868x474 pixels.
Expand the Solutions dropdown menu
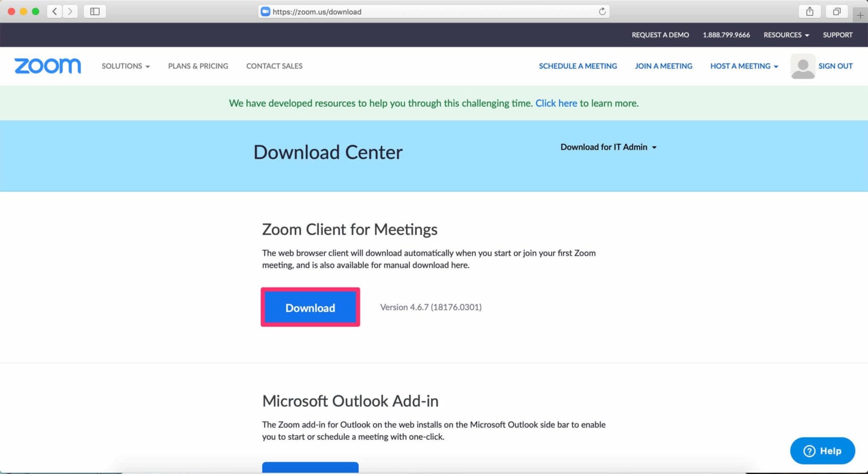click(x=125, y=66)
